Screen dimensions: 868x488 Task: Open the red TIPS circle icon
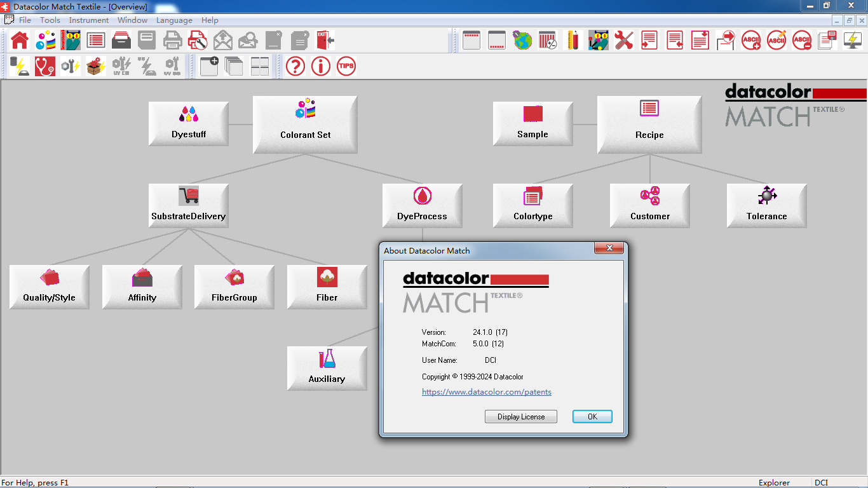(x=346, y=66)
